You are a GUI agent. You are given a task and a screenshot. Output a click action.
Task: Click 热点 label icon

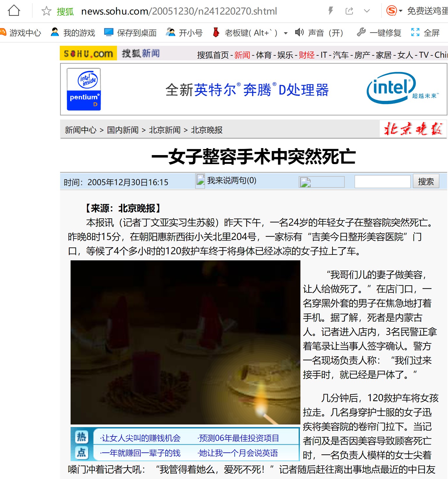click(81, 445)
